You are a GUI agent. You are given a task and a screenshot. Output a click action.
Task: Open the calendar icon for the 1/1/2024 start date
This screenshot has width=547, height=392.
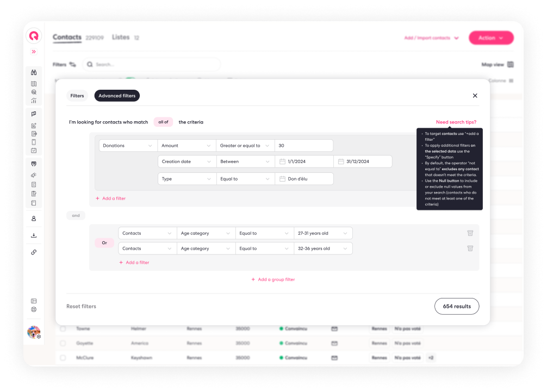(283, 161)
